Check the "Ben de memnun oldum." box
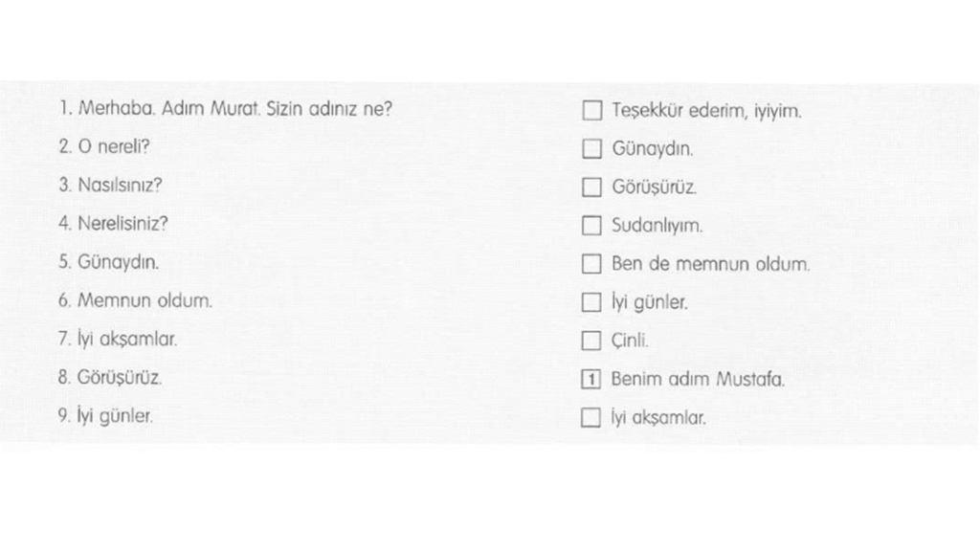Image resolution: width=980 pixels, height=551 pixels. click(x=592, y=264)
